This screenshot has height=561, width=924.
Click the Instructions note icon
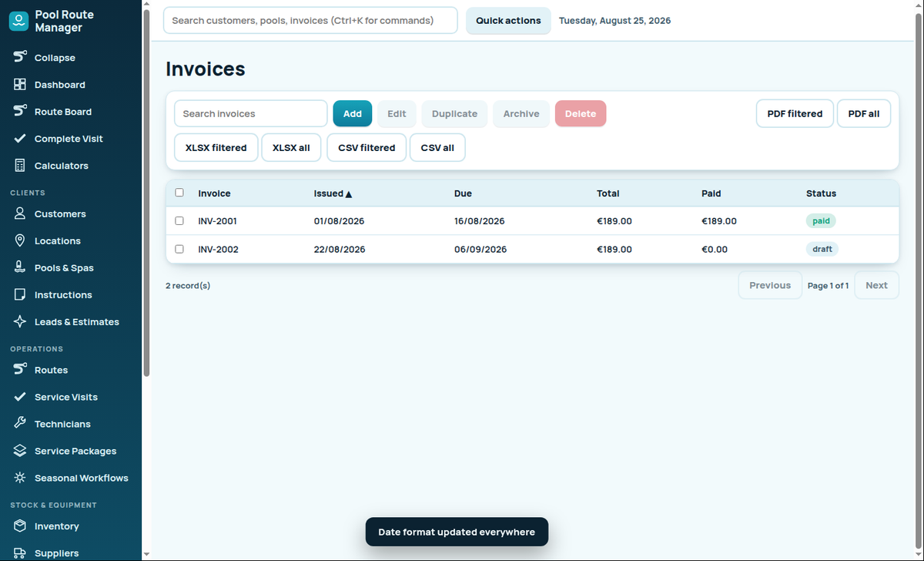[x=20, y=295]
